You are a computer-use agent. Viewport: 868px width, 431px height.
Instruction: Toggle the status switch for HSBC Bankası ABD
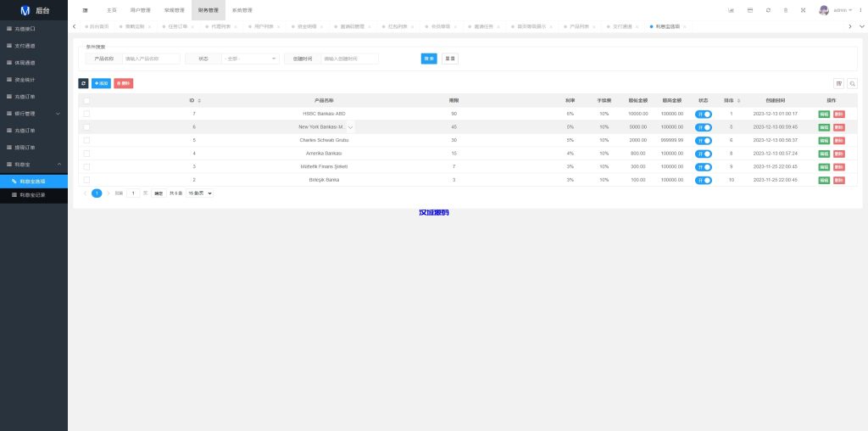[x=704, y=114]
